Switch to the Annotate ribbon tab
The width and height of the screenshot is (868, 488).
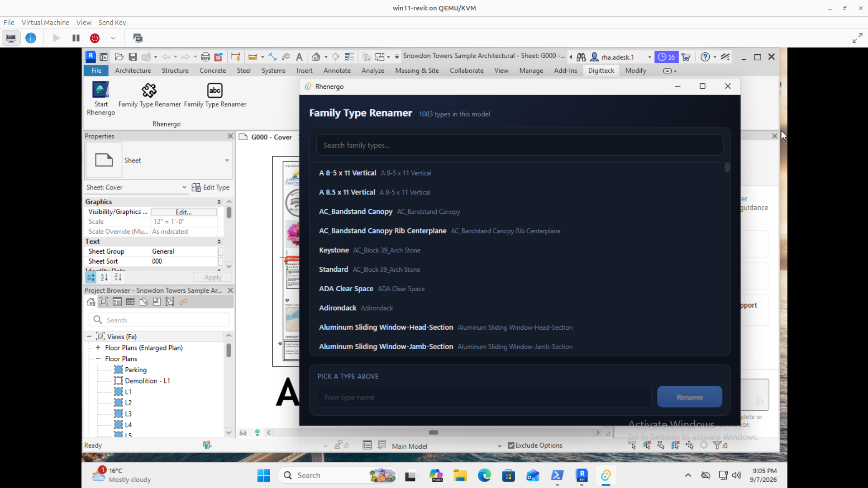click(x=337, y=71)
